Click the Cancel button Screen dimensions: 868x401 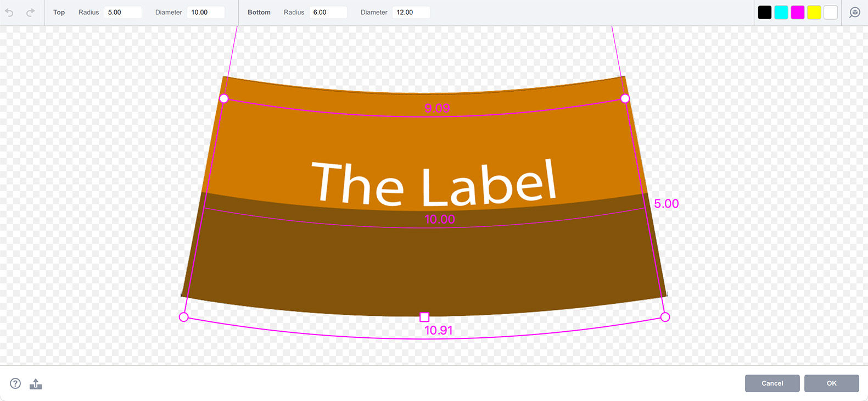[x=772, y=383]
